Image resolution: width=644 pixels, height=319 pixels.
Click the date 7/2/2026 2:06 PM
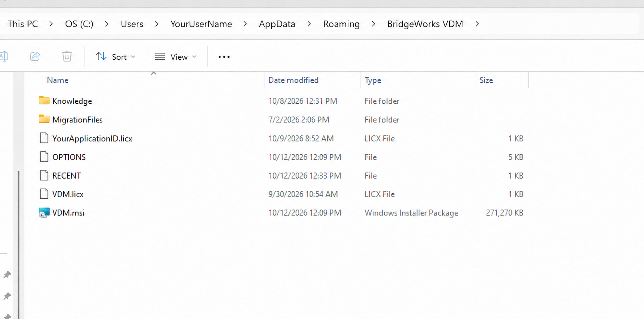click(299, 120)
